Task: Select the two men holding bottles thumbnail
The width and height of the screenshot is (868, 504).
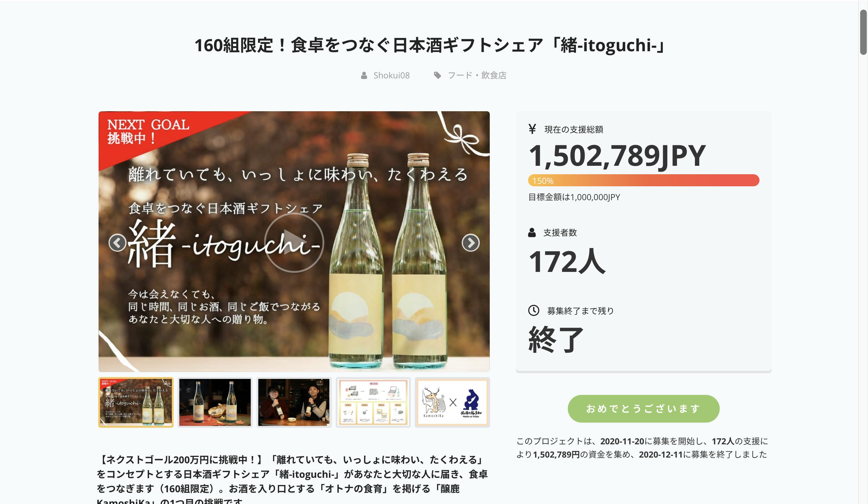Action: 294,402
